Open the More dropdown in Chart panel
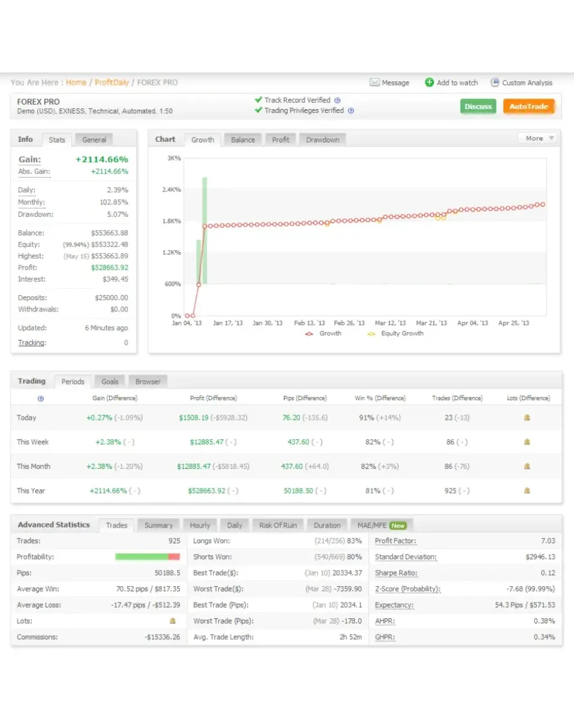Screen dimensions: 574x728 pos(537,138)
